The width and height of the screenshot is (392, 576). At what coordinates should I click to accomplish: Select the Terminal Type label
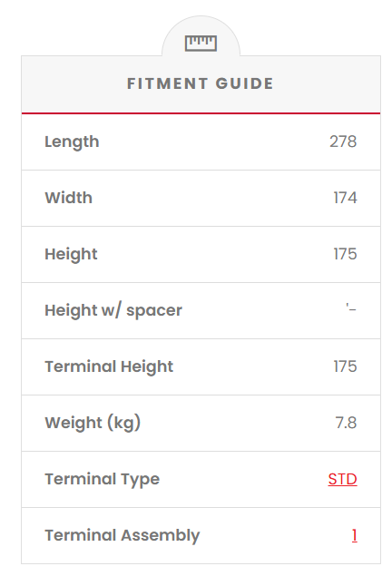[x=103, y=479]
